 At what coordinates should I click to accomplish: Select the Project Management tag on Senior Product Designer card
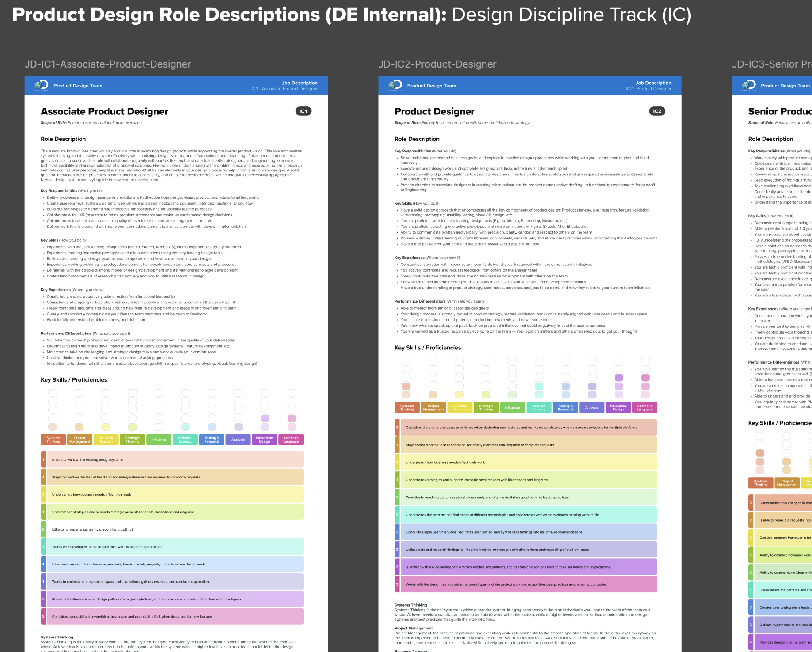(787, 482)
